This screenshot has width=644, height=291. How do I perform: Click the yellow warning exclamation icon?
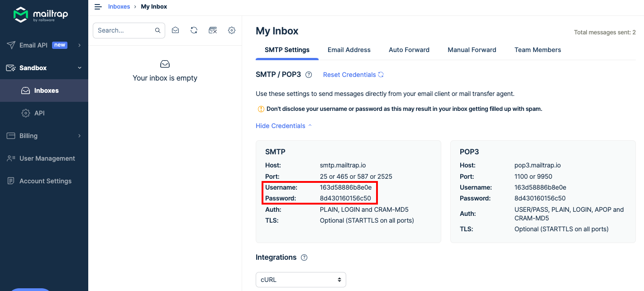261,109
